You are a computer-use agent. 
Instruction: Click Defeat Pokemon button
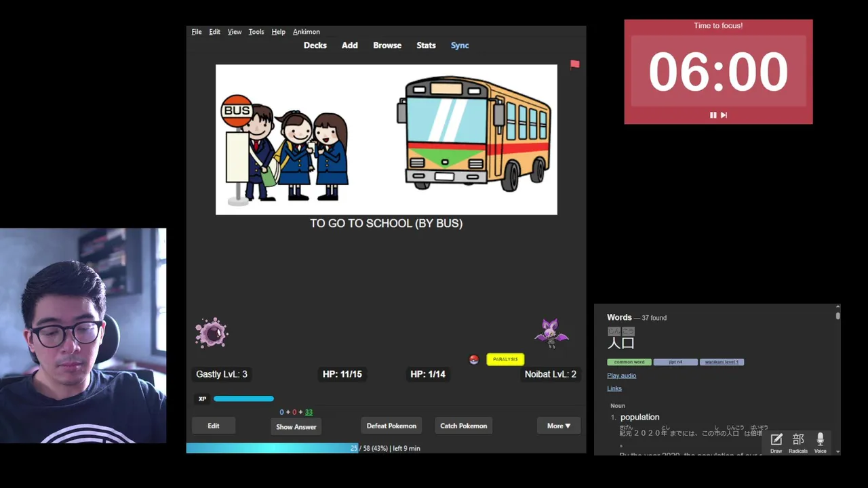[x=391, y=426]
